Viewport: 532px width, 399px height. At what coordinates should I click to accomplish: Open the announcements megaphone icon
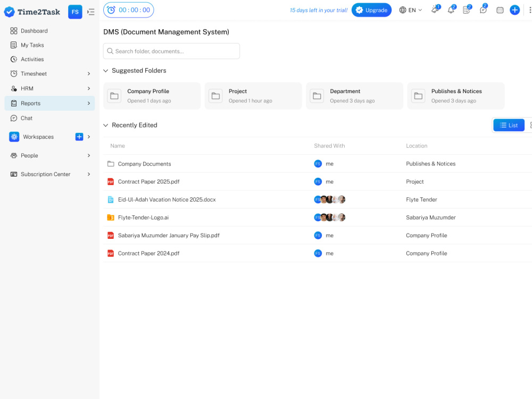pos(435,10)
